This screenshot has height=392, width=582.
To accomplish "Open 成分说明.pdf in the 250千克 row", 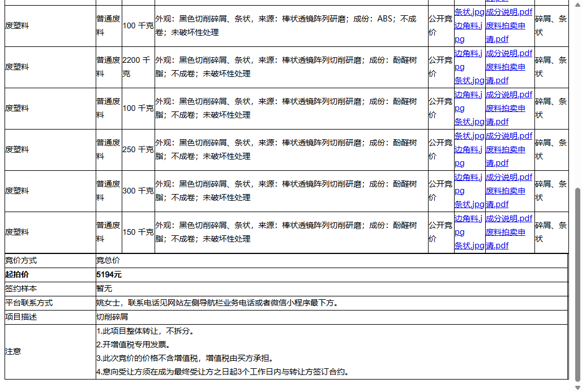I will (508, 136).
